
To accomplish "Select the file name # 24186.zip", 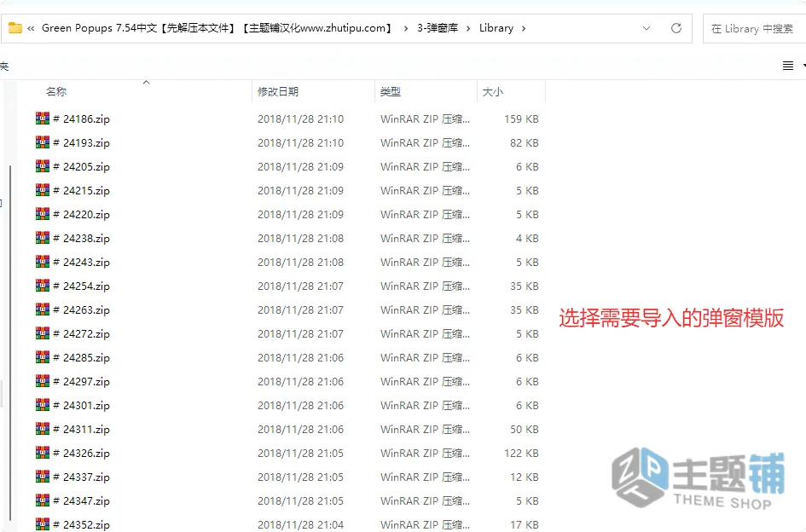I will (81, 119).
